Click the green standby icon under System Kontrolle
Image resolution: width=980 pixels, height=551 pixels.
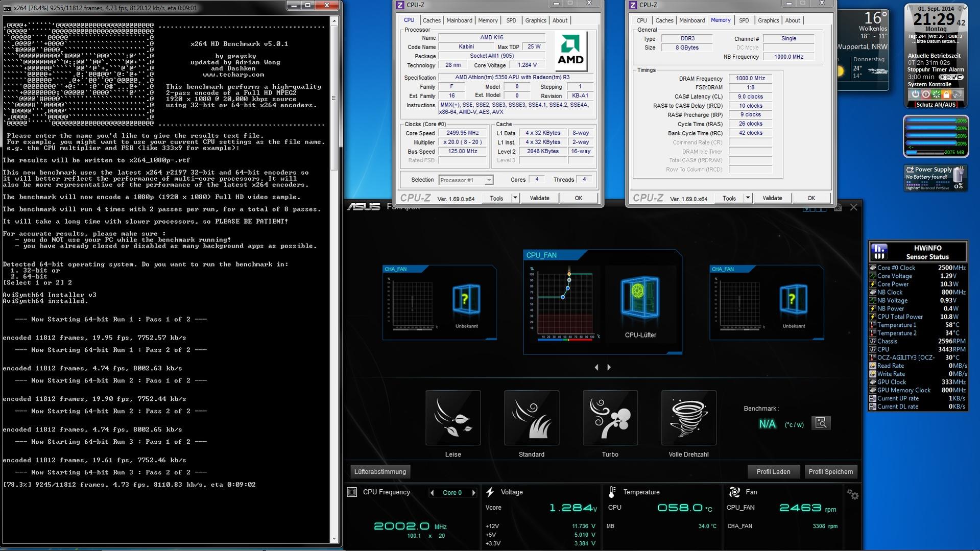click(x=936, y=94)
